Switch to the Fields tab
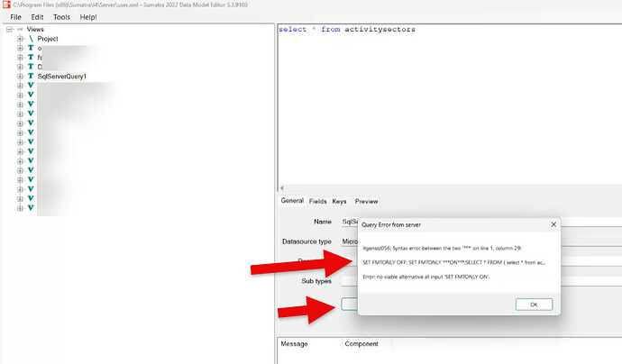This screenshot has width=622, height=364. tap(317, 201)
